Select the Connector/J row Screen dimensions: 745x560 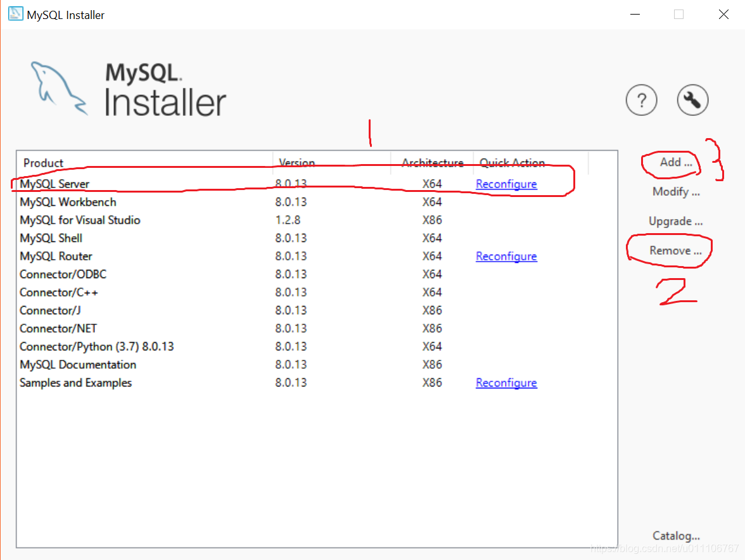[317, 310]
